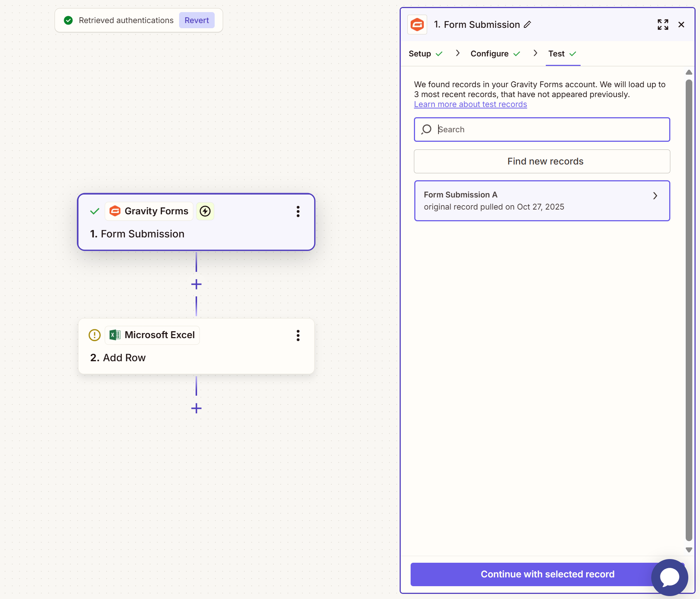Click the plus to add a step between steps
Screen dimensions: 700x599
196,284
